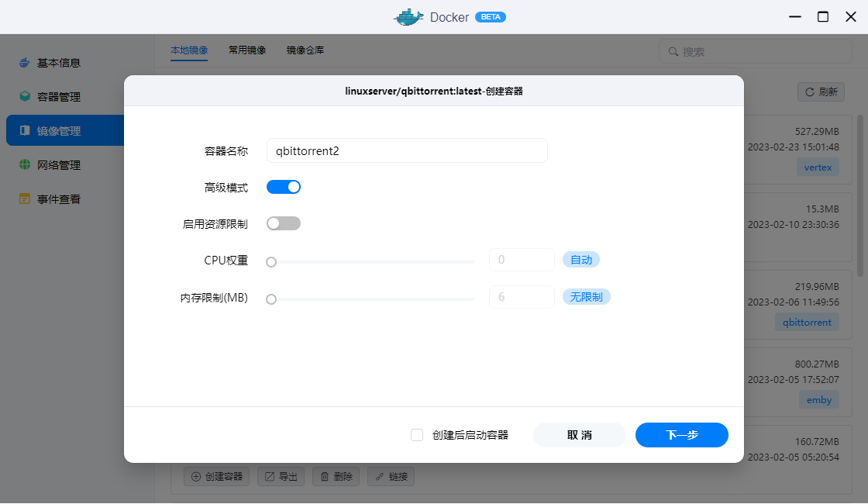Click 下一步 to continue

[682, 435]
